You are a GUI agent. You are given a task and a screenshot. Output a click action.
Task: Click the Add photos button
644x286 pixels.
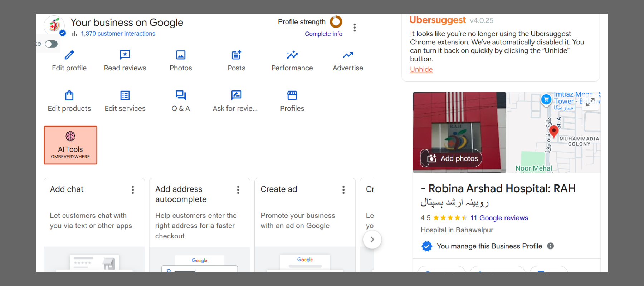pyautogui.click(x=452, y=158)
